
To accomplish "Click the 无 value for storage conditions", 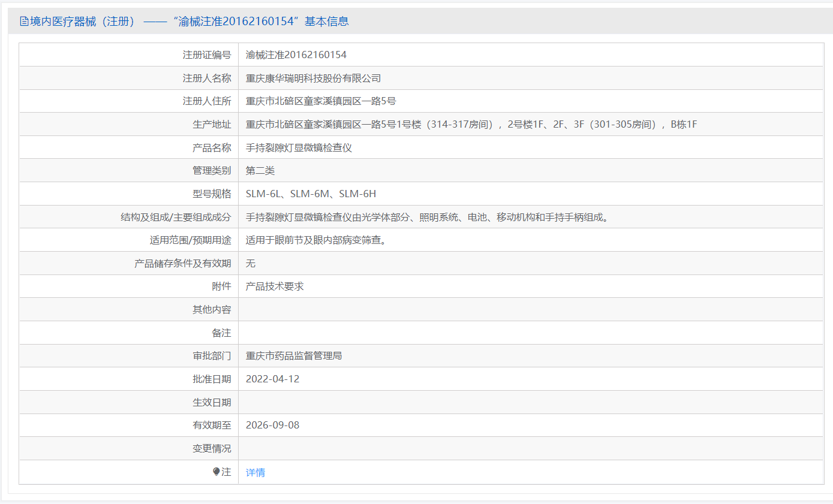I will click(x=251, y=263).
